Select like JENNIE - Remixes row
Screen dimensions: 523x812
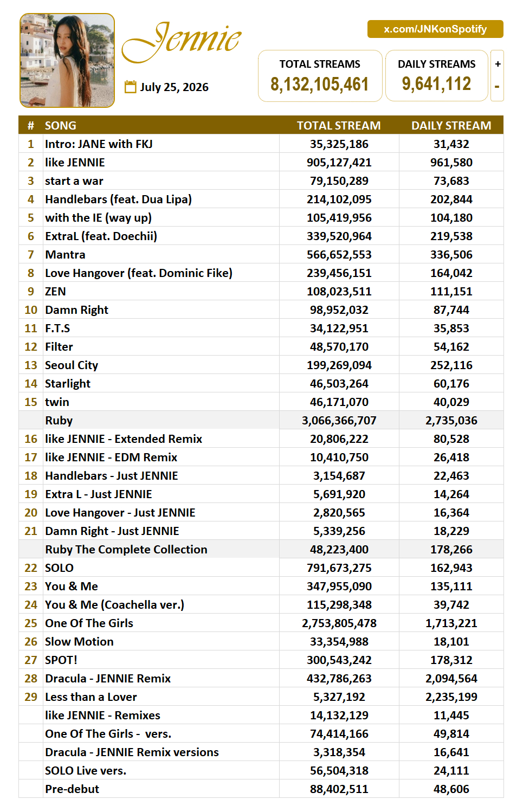coord(261,715)
